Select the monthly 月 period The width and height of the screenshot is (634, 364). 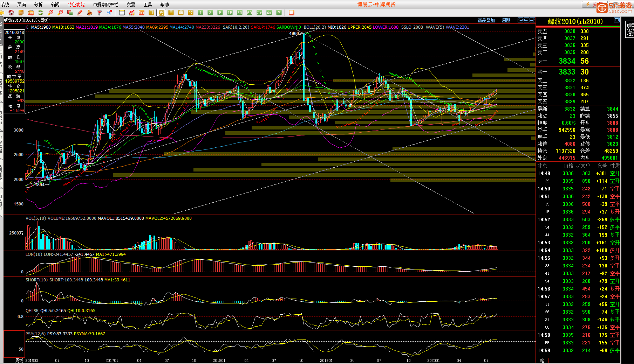171,13
